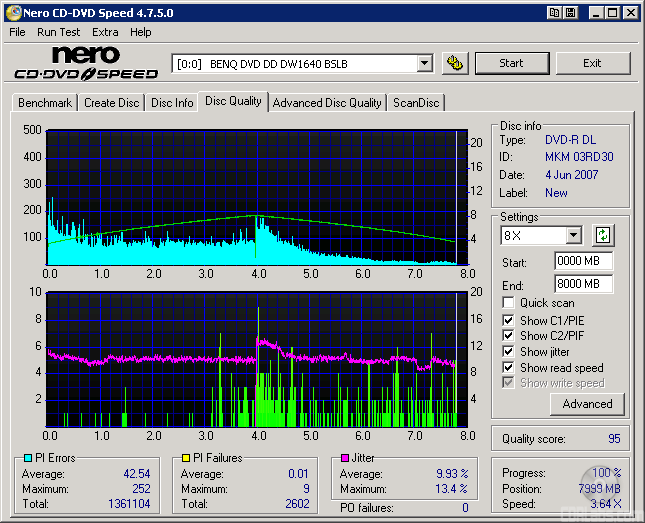Expand the 8X speed dropdown
The image size is (645, 523).
pos(573,236)
